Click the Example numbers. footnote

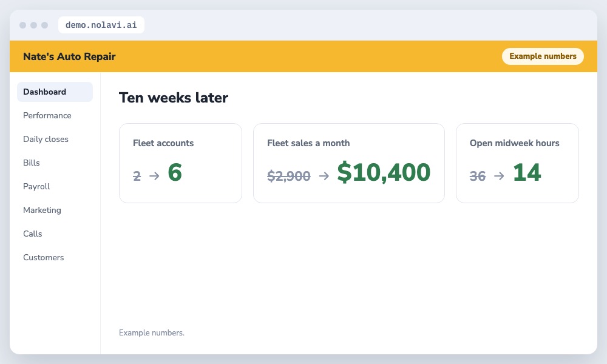coord(152,332)
